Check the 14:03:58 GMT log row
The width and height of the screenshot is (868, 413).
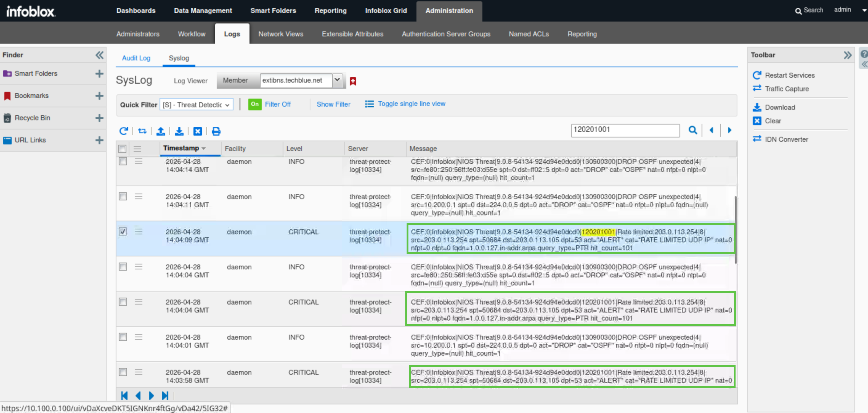coord(123,372)
